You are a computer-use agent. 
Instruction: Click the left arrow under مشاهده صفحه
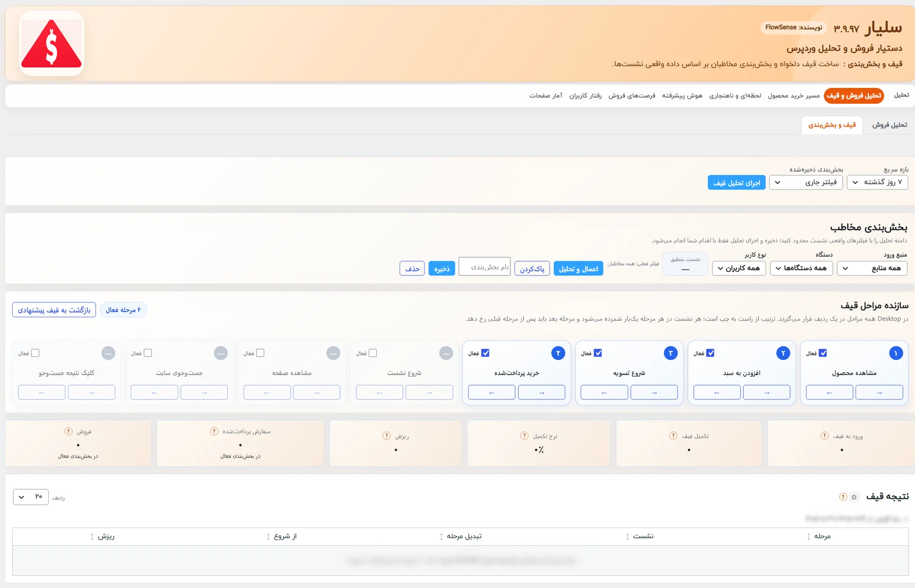pos(267,392)
